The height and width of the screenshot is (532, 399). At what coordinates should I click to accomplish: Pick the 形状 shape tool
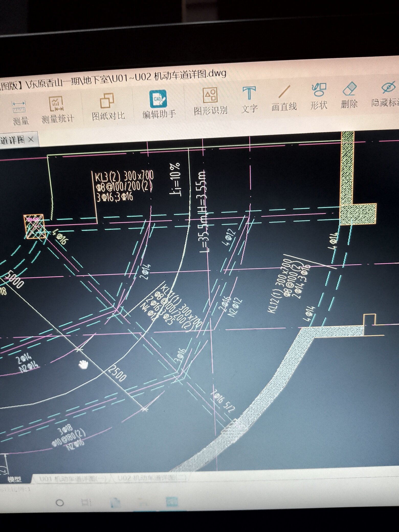point(319,96)
